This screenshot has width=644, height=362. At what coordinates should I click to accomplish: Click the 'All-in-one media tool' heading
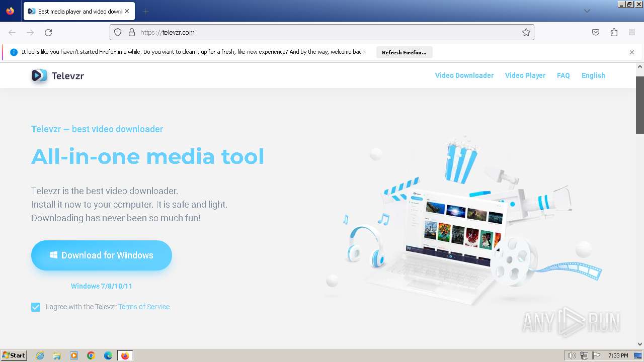[x=147, y=156]
